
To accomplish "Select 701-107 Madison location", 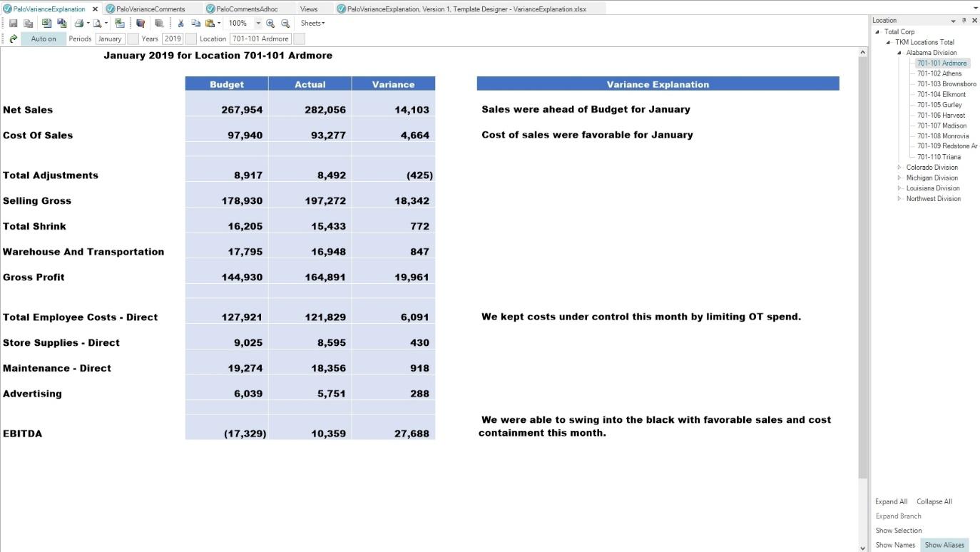I will click(941, 126).
